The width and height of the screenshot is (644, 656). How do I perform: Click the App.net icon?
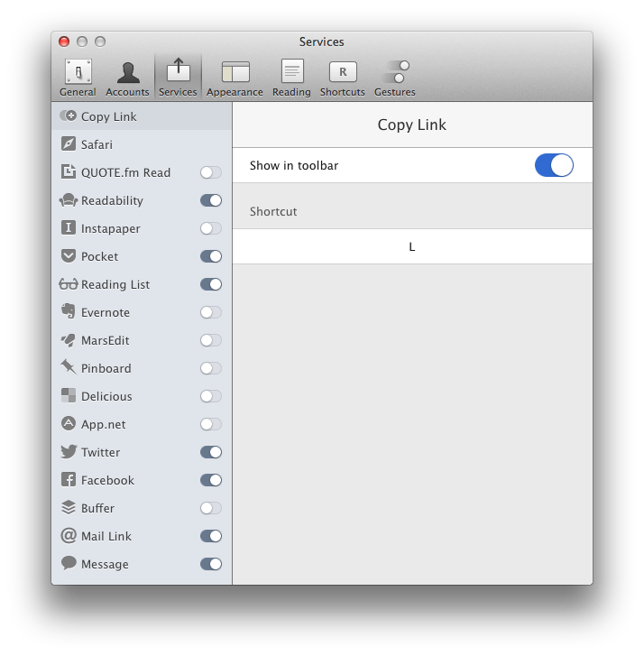click(69, 423)
